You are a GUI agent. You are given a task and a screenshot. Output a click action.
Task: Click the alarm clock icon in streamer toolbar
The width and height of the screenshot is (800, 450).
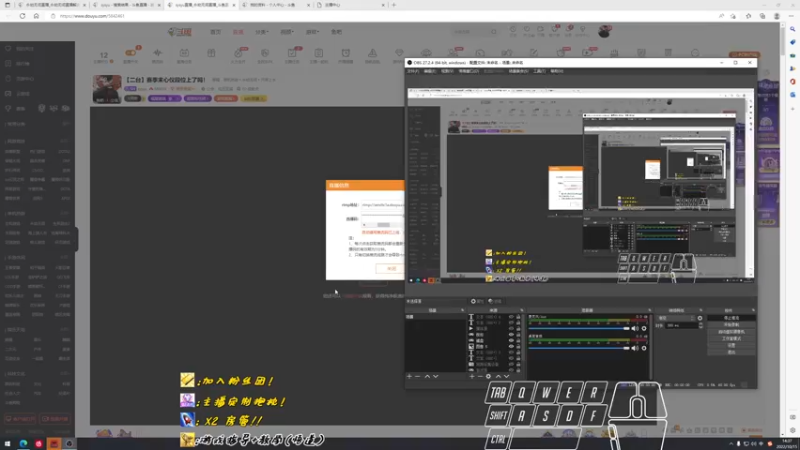tap(345, 53)
